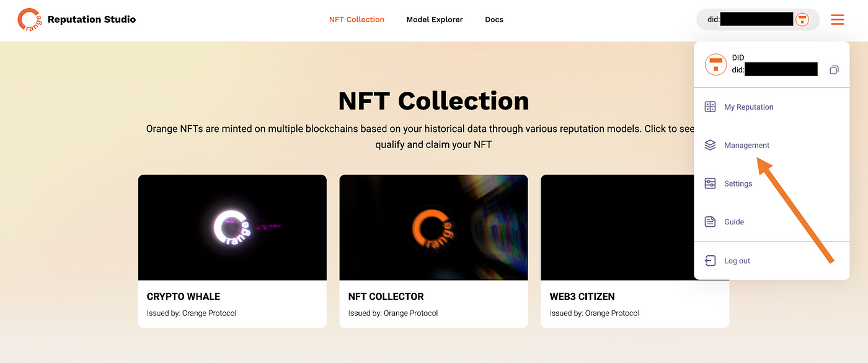Click the CRYPTO WHALE title text
Screen dimensions: 868x363
(184, 297)
